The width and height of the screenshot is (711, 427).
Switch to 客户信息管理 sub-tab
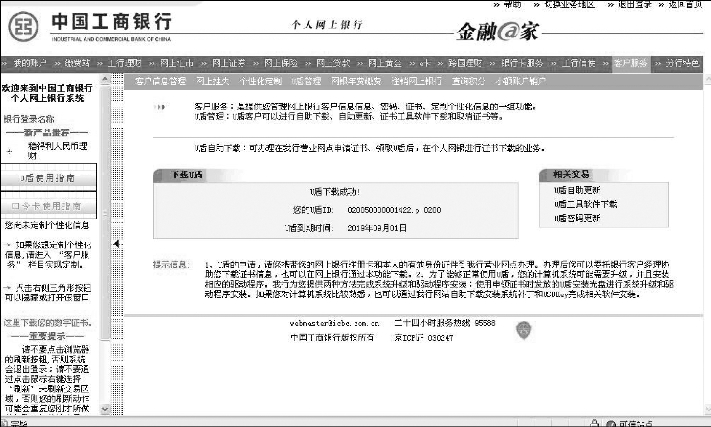click(x=160, y=81)
